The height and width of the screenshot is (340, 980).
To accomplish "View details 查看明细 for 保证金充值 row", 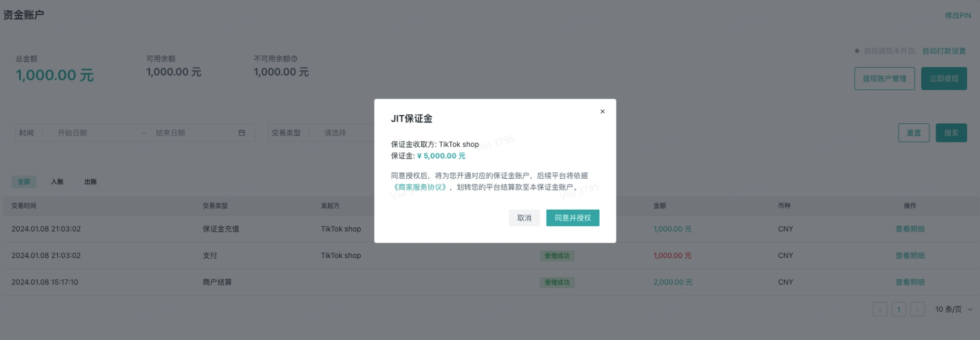I will 910,229.
